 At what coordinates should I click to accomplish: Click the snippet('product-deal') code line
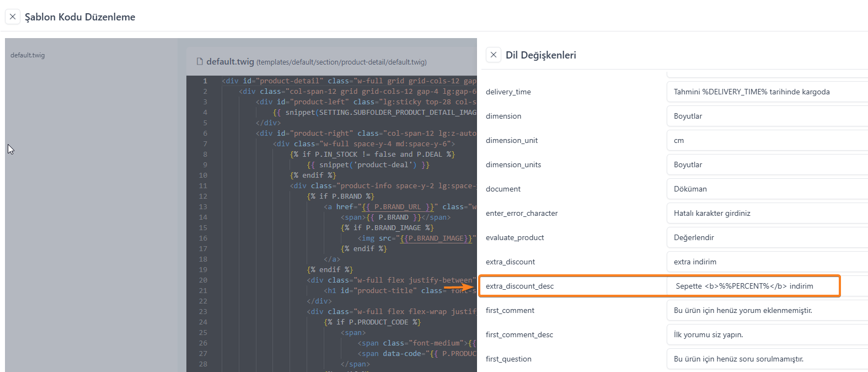368,165
